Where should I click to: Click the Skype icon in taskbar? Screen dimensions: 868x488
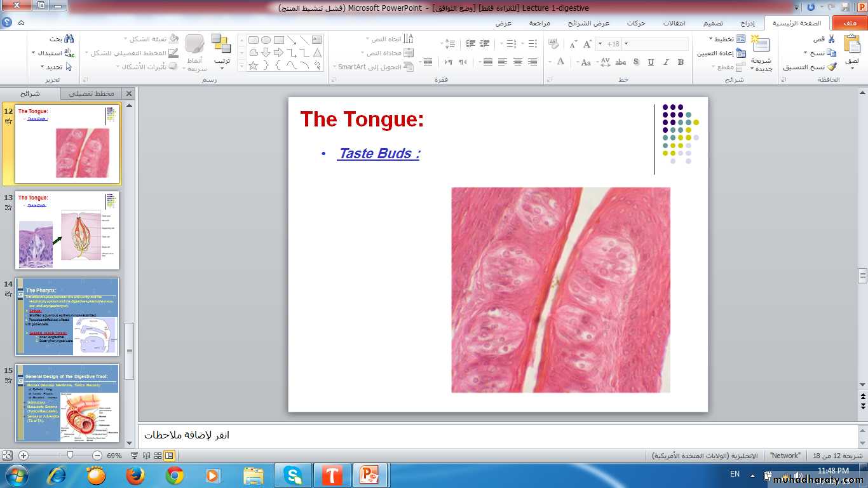pyautogui.click(x=293, y=475)
